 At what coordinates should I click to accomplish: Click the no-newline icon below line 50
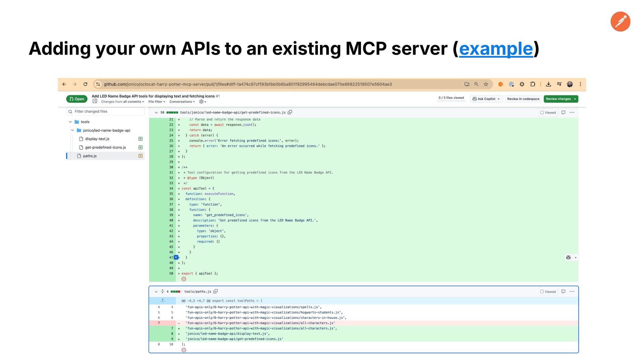click(184, 279)
